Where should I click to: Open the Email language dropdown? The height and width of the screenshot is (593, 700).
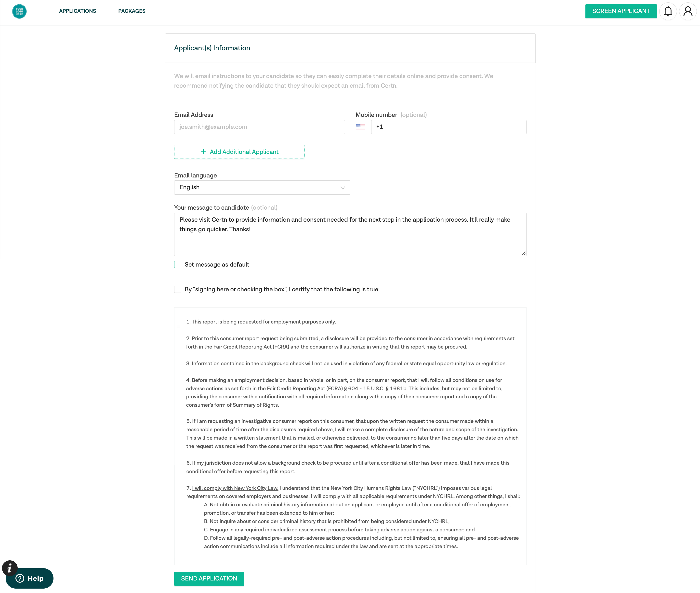(x=262, y=188)
